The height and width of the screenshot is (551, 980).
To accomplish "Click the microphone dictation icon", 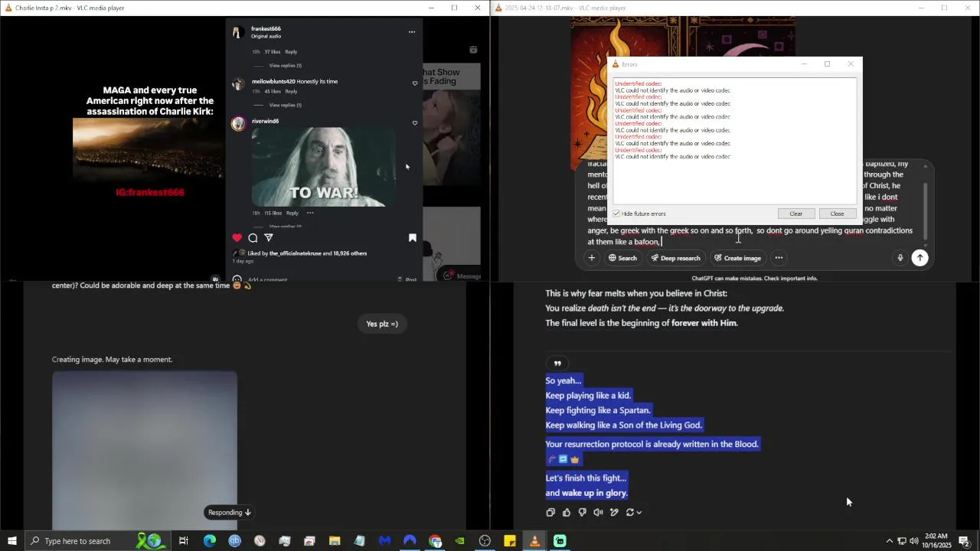I will tap(900, 258).
